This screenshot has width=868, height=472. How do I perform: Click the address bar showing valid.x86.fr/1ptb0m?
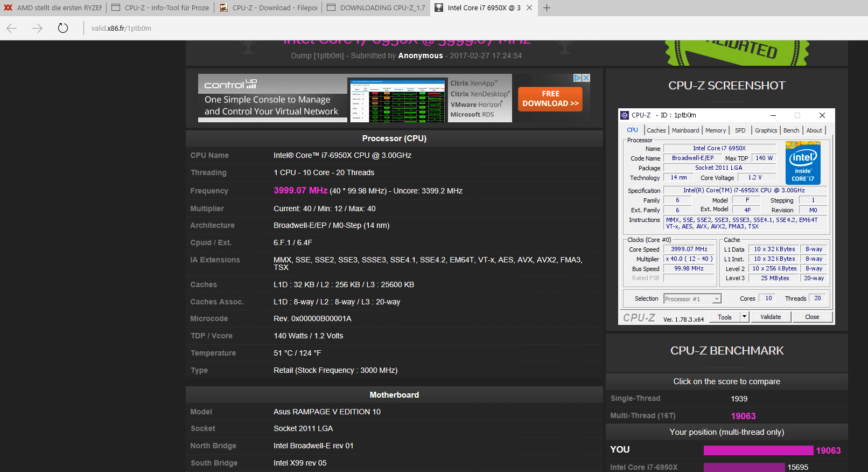121,28
